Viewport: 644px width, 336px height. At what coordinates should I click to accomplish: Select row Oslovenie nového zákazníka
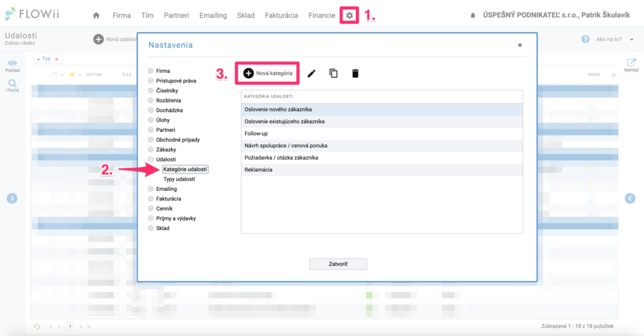pos(382,109)
